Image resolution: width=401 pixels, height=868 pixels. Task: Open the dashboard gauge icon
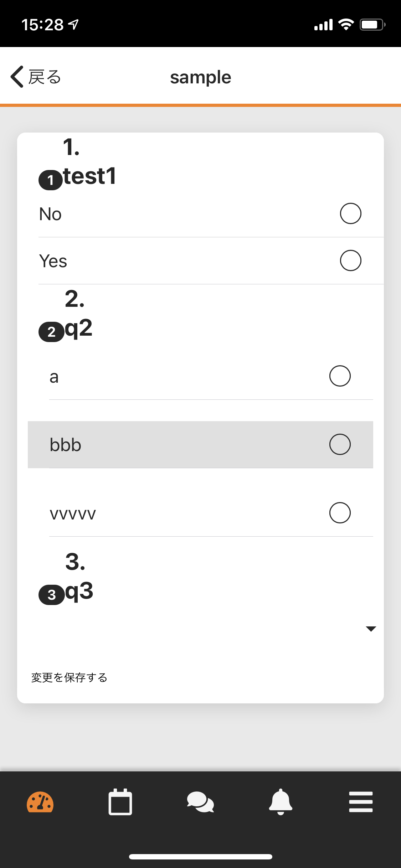(x=40, y=802)
